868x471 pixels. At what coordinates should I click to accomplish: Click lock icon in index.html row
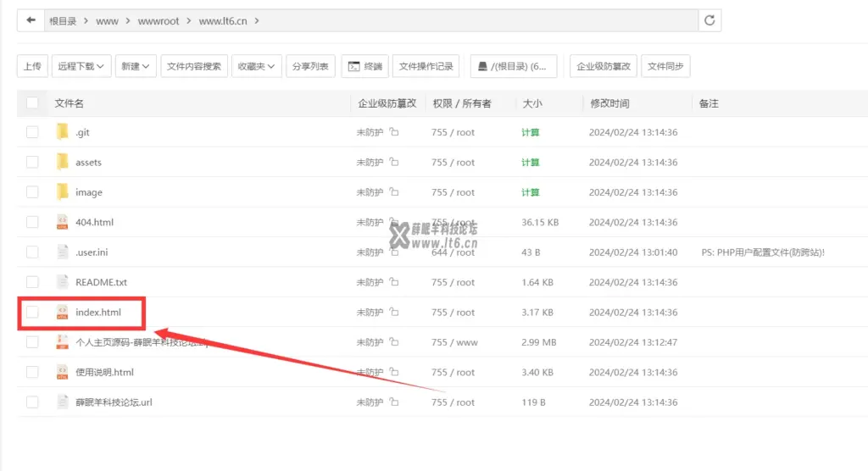tap(393, 312)
